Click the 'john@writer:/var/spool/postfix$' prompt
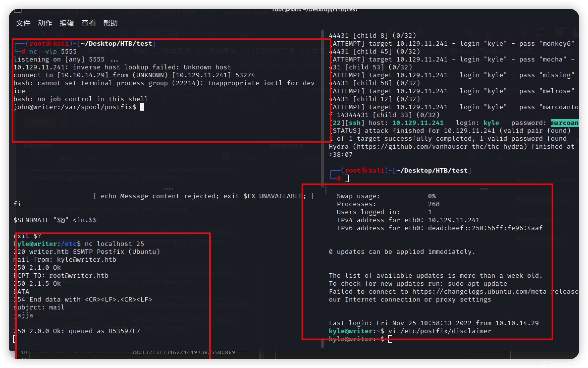This screenshot has height=368, width=588. pyautogui.click(x=75, y=107)
